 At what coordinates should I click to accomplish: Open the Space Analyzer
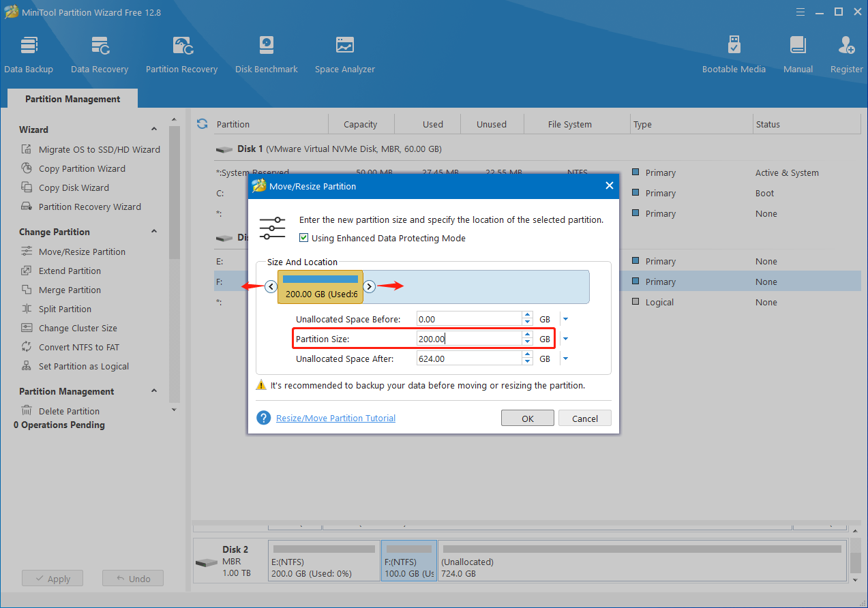345,55
